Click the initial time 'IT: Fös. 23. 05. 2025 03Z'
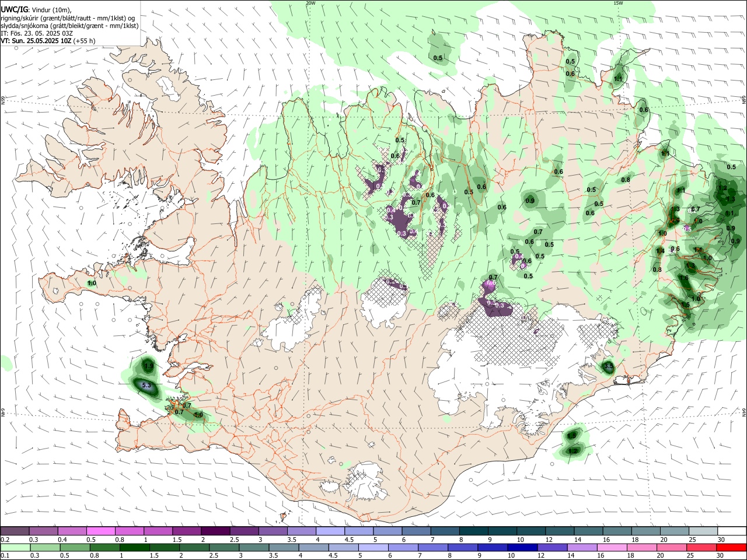This screenshot has height=560, width=747. coord(36,33)
